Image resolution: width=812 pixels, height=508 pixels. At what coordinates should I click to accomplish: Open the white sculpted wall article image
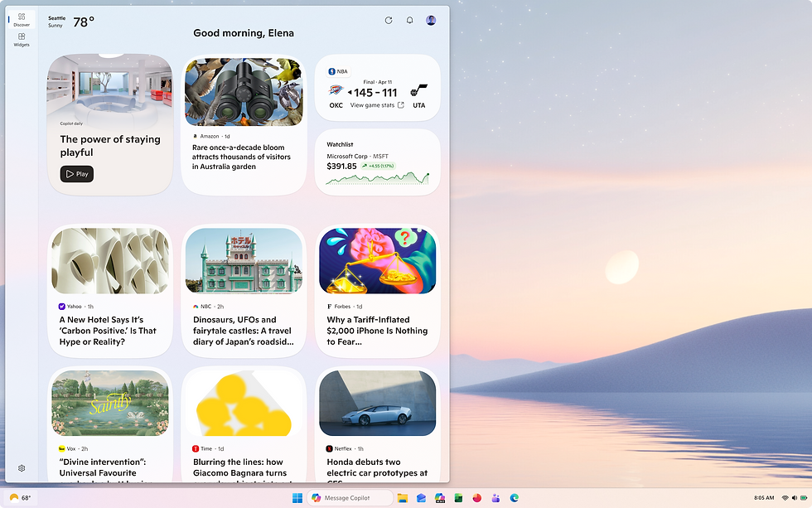pyautogui.click(x=109, y=261)
